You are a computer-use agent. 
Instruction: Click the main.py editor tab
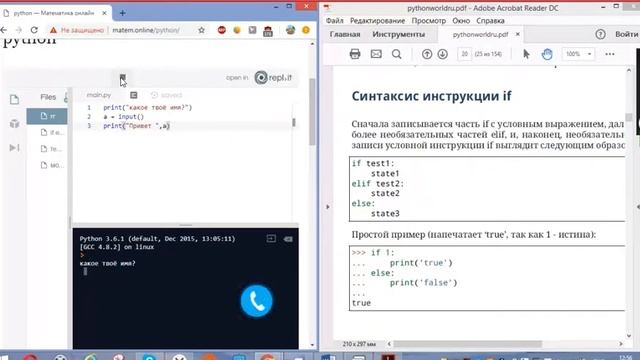click(99, 95)
